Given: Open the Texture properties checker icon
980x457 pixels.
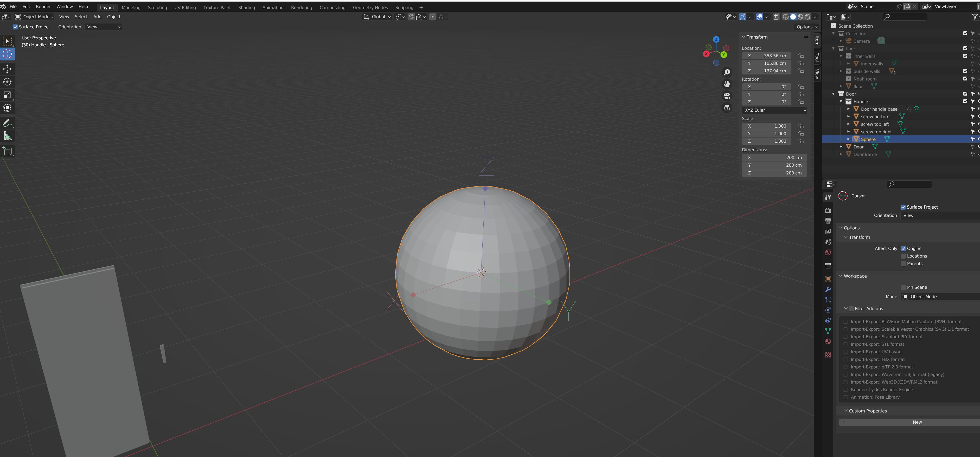Looking at the screenshot, I should 828,355.
